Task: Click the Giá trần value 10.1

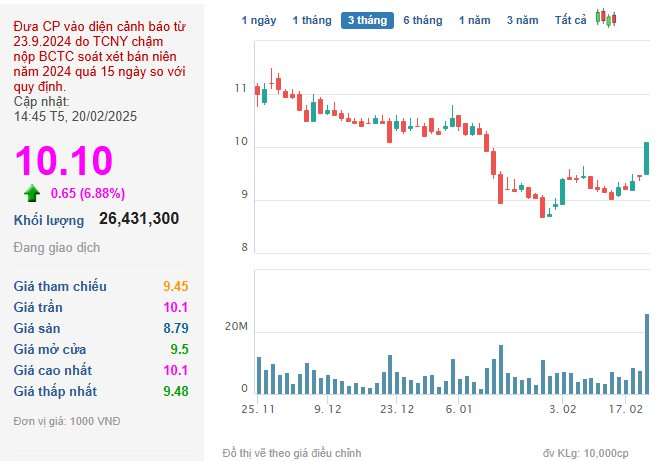Action: (176, 307)
